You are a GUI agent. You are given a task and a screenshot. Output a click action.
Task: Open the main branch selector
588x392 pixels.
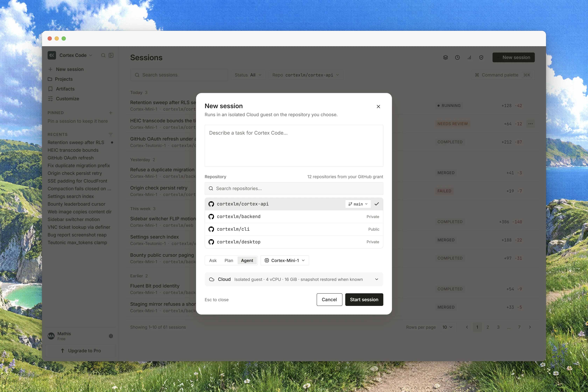(x=358, y=204)
